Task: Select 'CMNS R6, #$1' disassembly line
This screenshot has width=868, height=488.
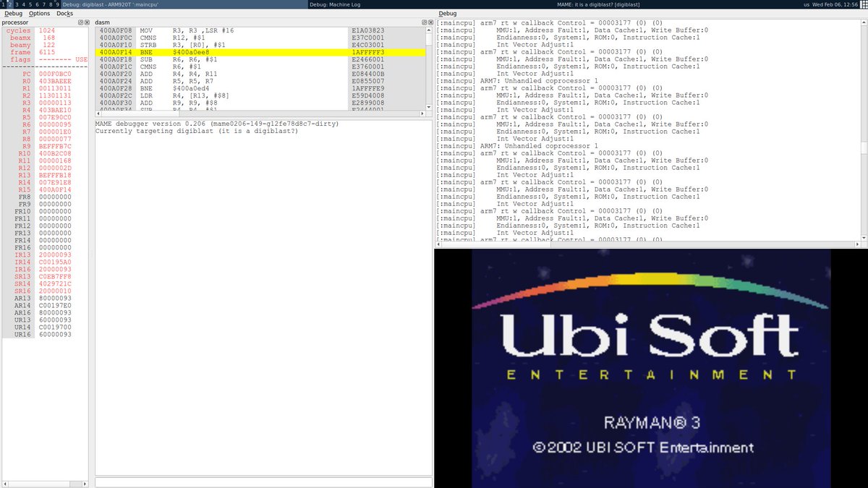Action: [x=260, y=67]
